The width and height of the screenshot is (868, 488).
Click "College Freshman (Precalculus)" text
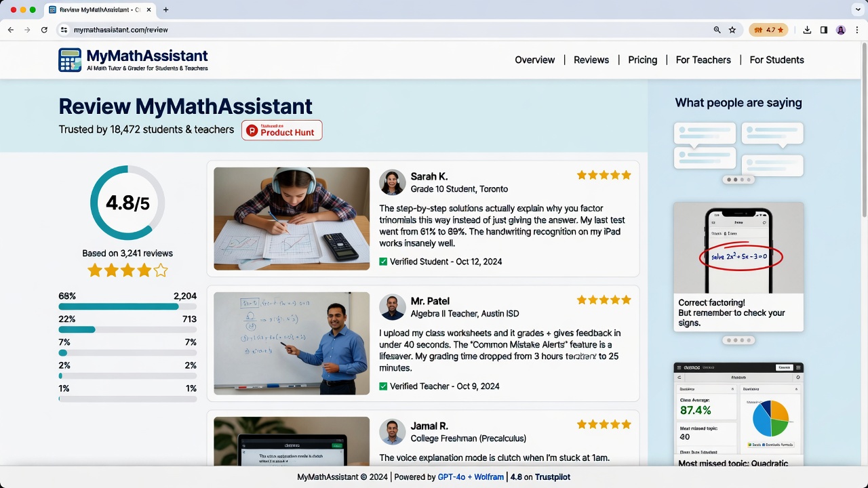[x=468, y=439]
